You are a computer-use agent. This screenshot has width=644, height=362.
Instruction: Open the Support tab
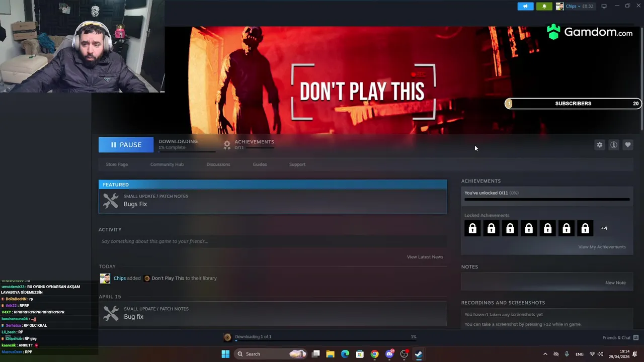[x=297, y=164]
